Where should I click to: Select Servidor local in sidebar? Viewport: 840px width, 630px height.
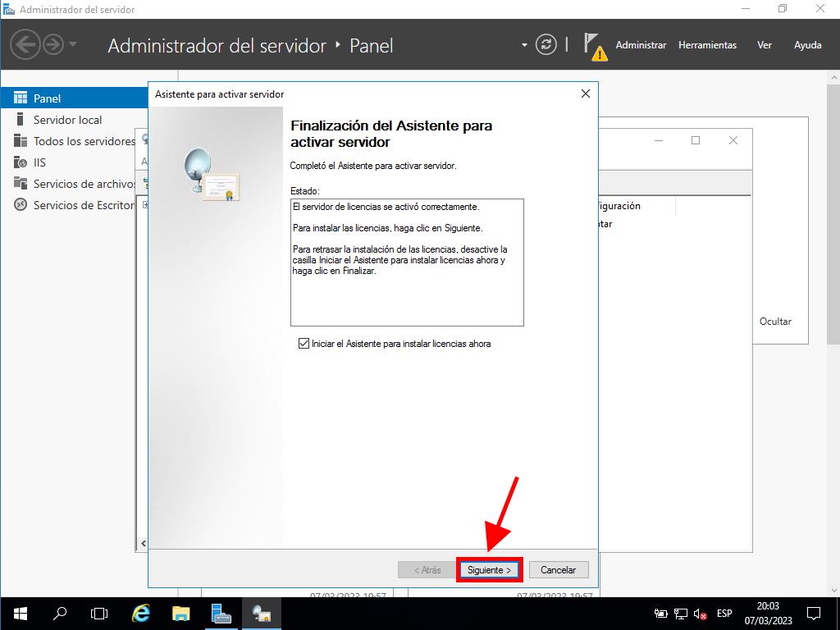click(67, 120)
